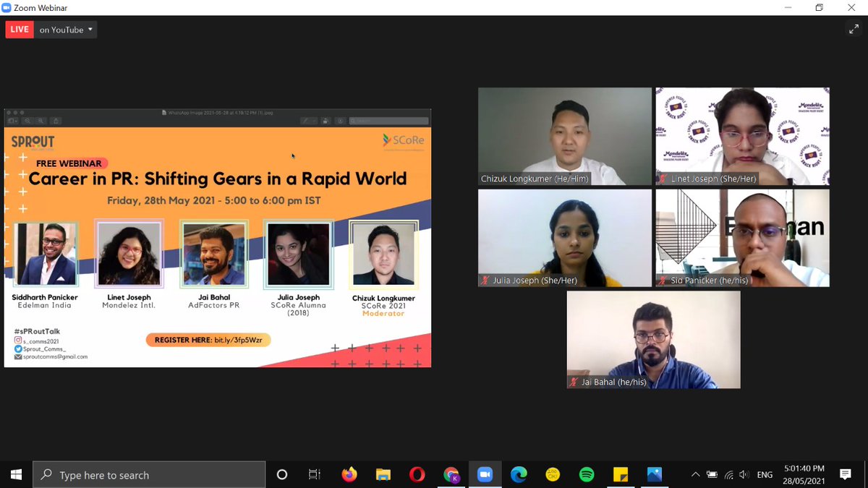The width and height of the screenshot is (868, 488).
Task: Enter full screen using the expand arrows icon
Action: coord(854,30)
